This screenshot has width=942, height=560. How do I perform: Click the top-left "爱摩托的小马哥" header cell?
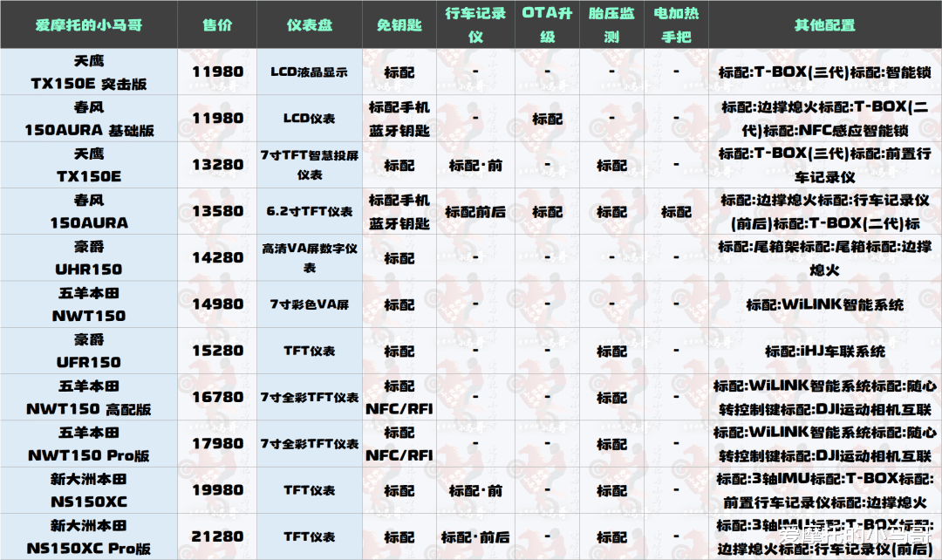89,25
